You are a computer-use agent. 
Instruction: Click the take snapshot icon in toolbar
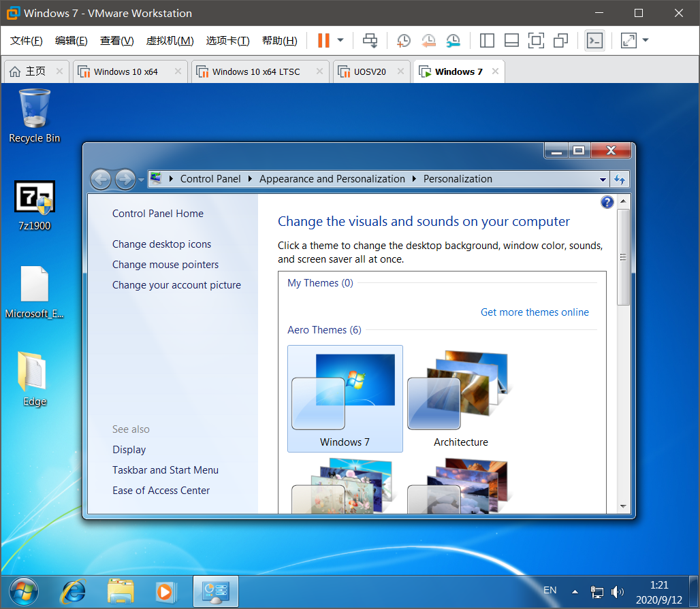click(404, 41)
